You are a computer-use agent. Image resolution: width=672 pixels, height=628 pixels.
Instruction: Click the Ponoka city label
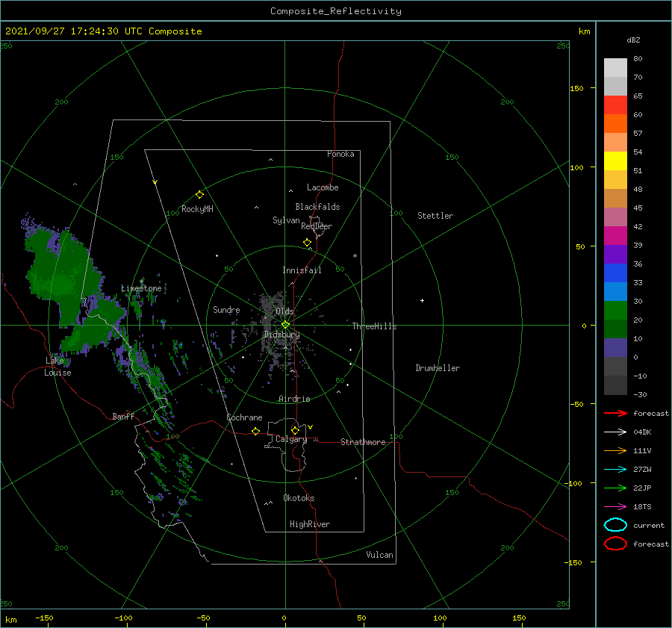pyautogui.click(x=340, y=154)
